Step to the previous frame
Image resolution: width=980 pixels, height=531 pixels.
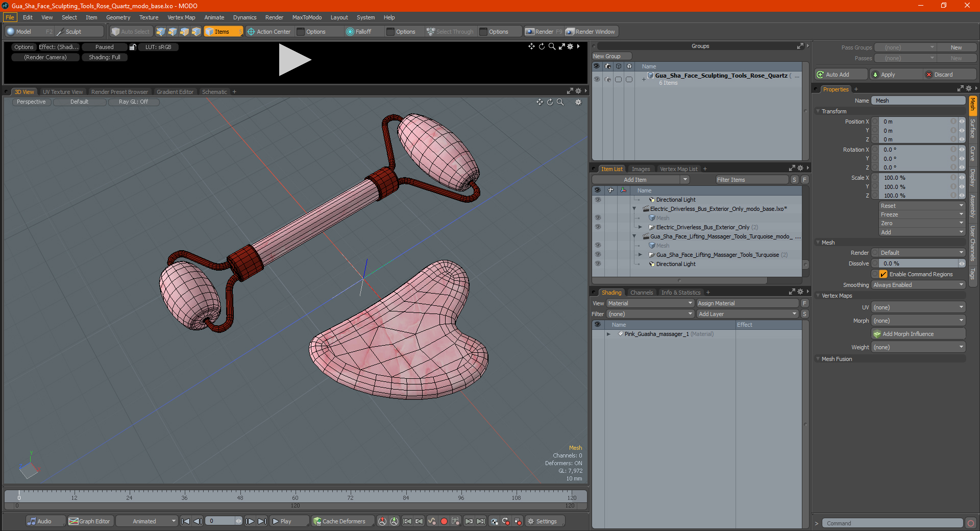point(198,521)
